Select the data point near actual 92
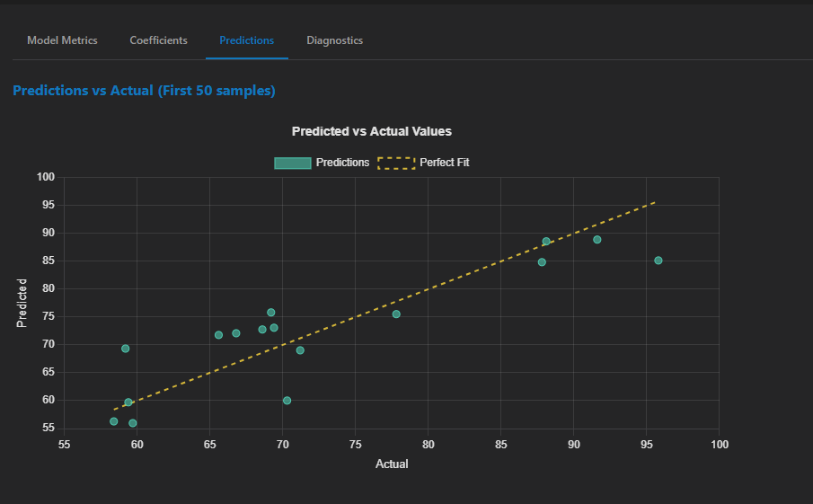The height and width of the screenshot is (504, 813). 597,240
